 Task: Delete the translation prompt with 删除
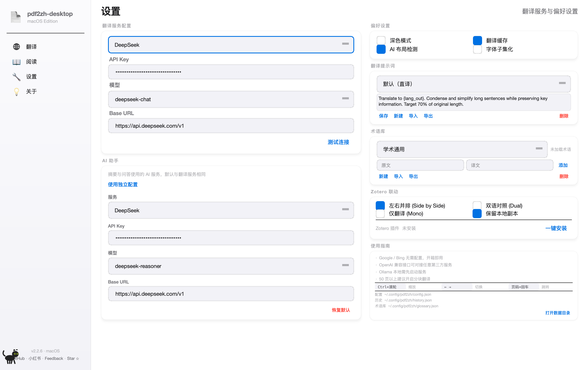tap(564, 116)
